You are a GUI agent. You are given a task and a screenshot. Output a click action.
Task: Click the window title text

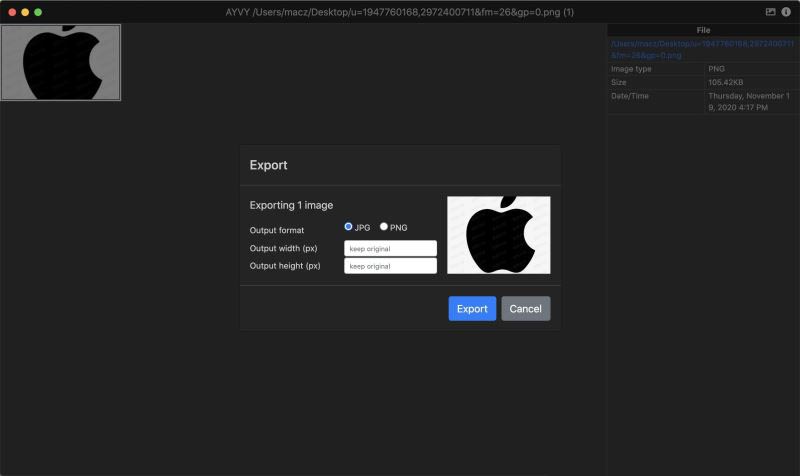point(399,12)
